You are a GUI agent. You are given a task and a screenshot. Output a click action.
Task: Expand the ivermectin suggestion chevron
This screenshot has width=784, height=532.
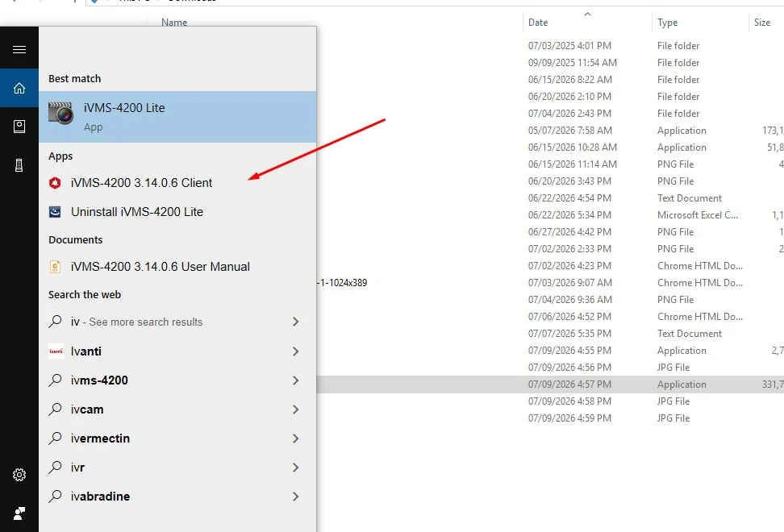tap(295, 438)
